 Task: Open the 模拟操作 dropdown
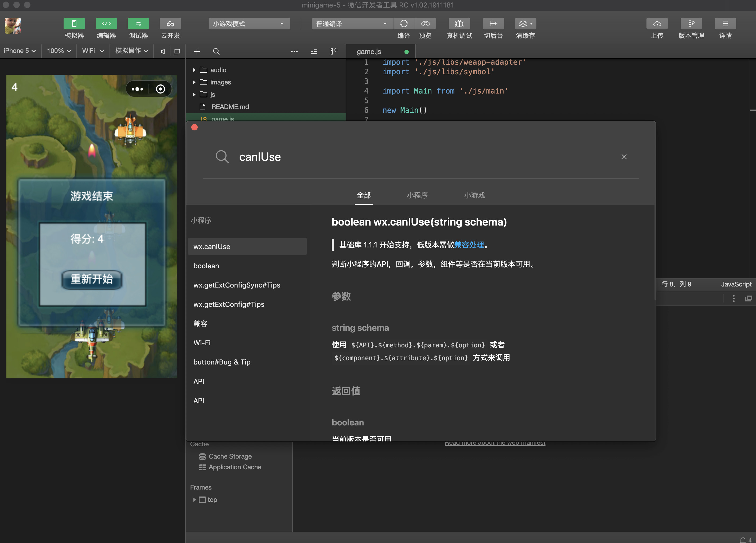(131, 51)
